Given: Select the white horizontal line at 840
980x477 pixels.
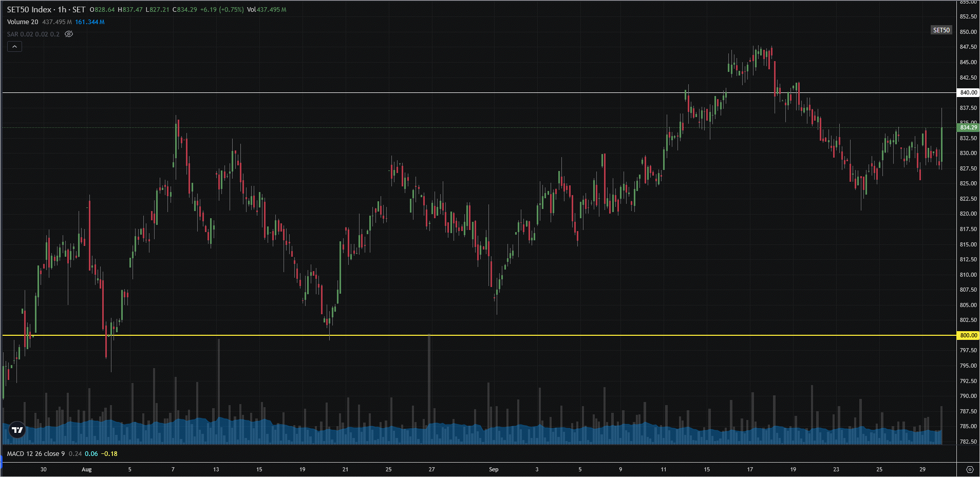Looking at the screenshot, I should pos(462,93).
